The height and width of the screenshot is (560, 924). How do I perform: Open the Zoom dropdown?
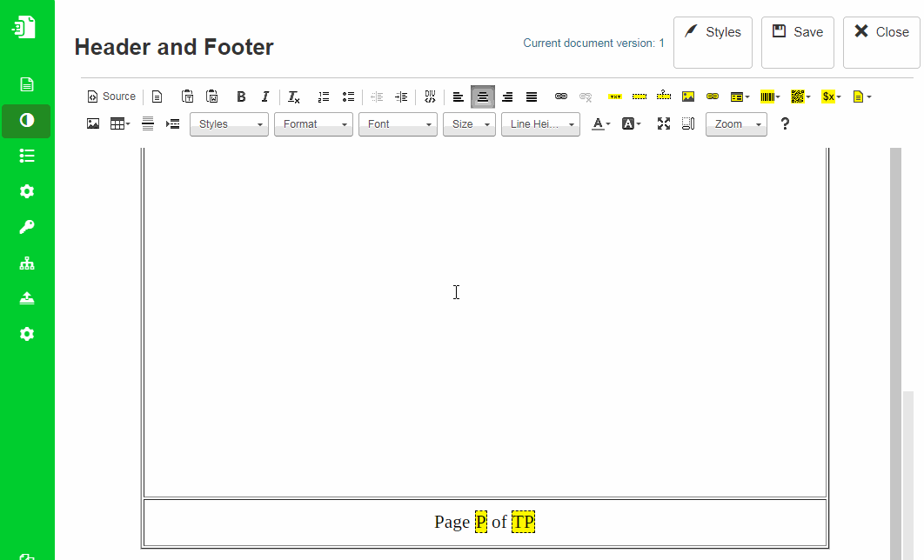click(736, 124)
